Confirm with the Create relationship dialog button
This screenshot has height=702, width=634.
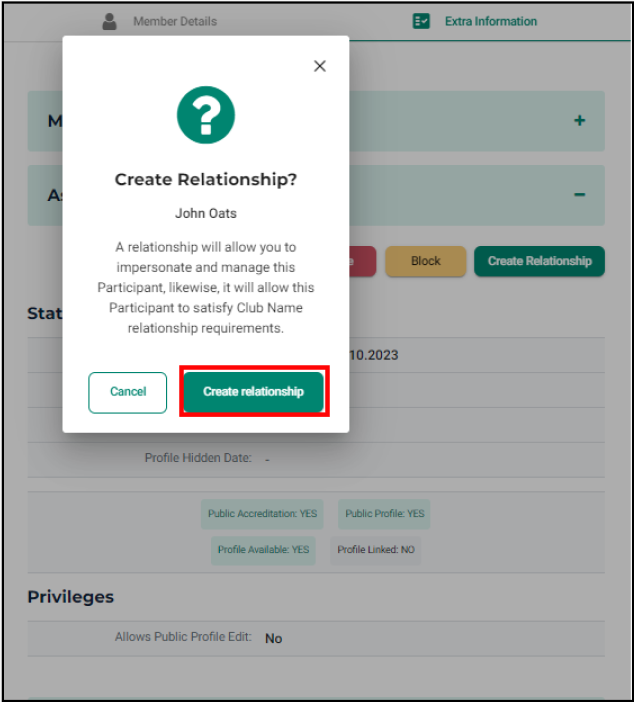253,392
